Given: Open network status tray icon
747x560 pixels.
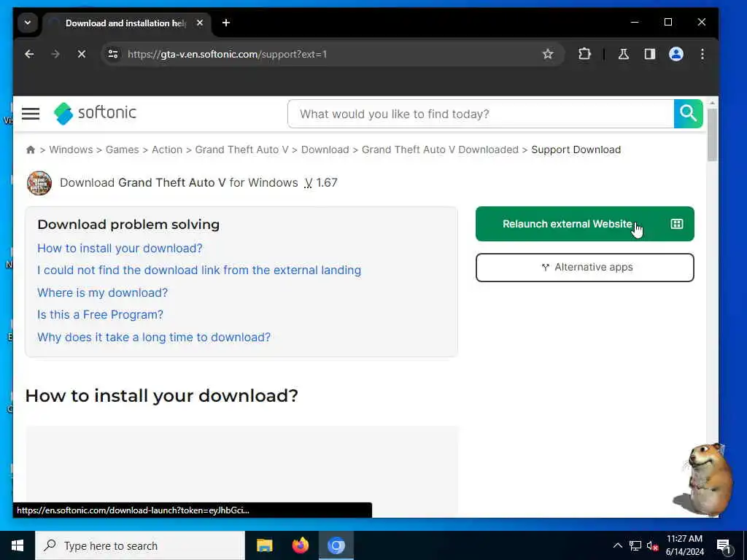Looking at the screenshot, I should click(635, 545).
